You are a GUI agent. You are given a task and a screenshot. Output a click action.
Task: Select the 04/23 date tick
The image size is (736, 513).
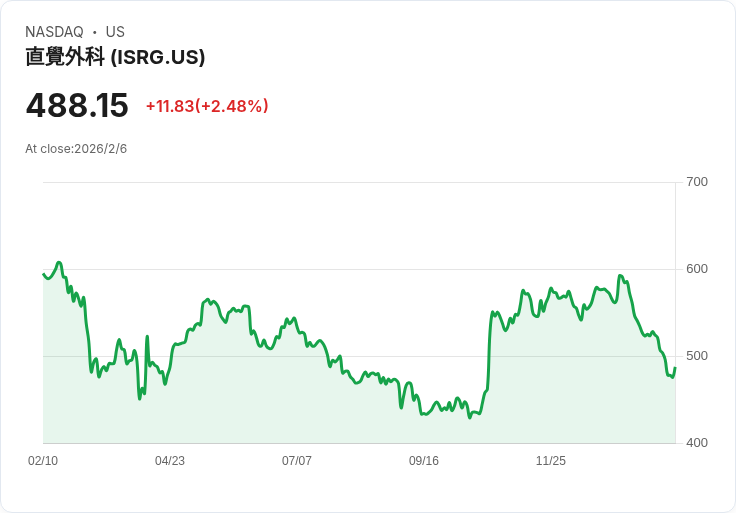click(170, 461)
